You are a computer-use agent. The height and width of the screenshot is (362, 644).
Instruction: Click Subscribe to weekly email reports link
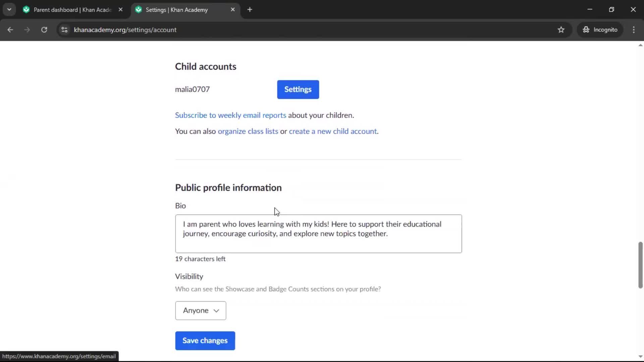pyautogui.click(x=230, y=115)
